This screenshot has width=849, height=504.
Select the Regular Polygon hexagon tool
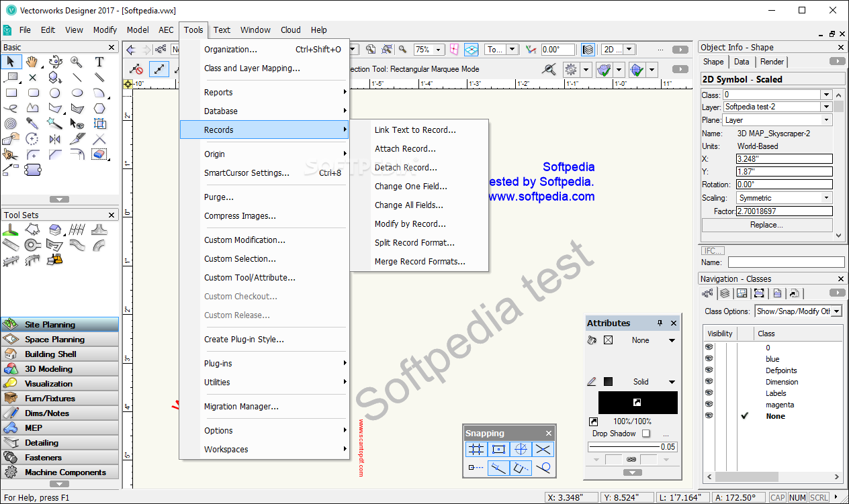pyautogui.click(x=99, y=108)
